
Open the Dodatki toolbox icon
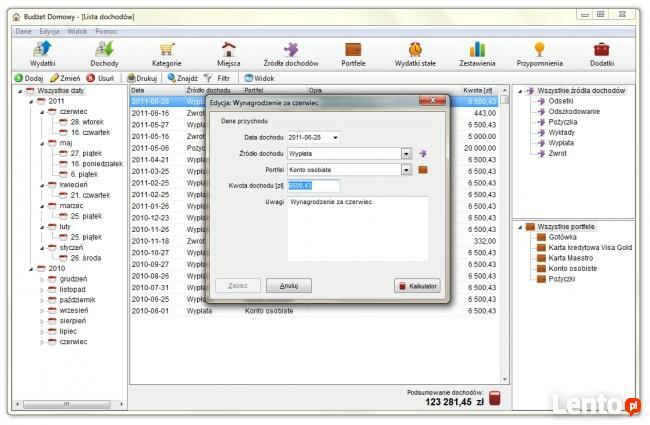601,53
